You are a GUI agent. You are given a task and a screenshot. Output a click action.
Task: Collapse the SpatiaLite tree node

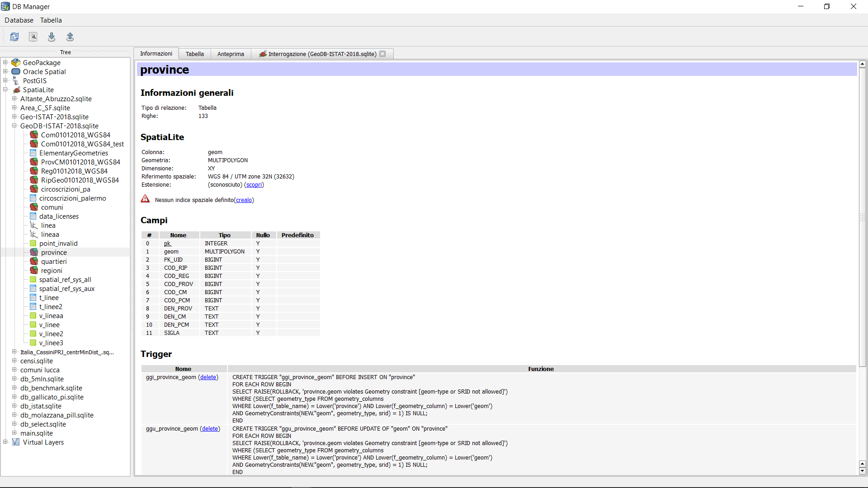tap(5, 89)
